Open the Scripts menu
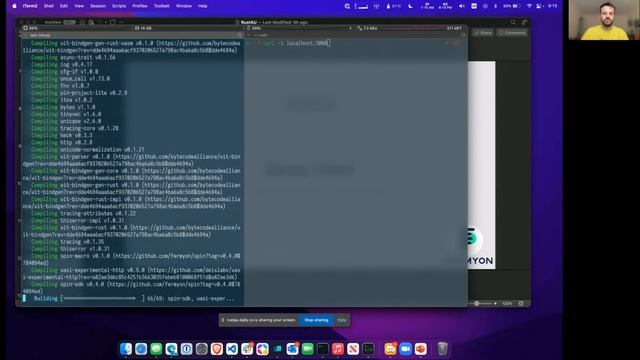The height and width of the screenshot is (360, 640). [119, 6]
